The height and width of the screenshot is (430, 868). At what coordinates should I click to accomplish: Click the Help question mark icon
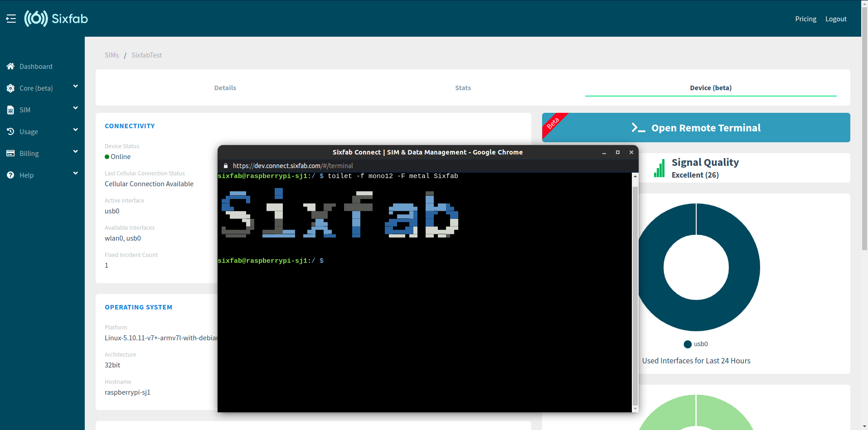(x=10, y=175)
